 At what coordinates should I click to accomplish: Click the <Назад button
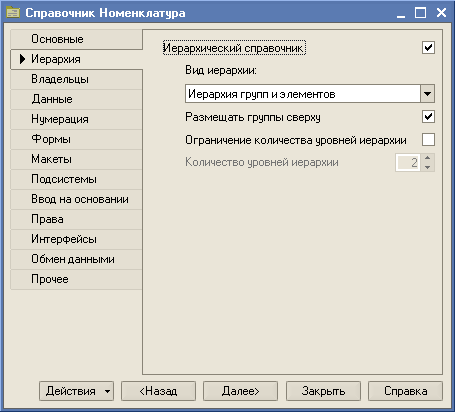(x=158, y=391)
